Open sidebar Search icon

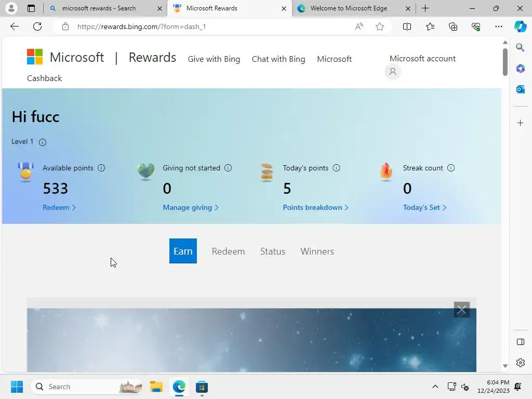(x=520, y=47)
